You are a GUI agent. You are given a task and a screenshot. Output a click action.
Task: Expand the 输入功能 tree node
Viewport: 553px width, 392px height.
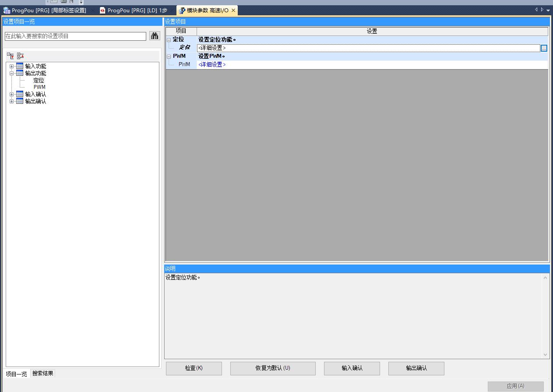tap(12, 66)
